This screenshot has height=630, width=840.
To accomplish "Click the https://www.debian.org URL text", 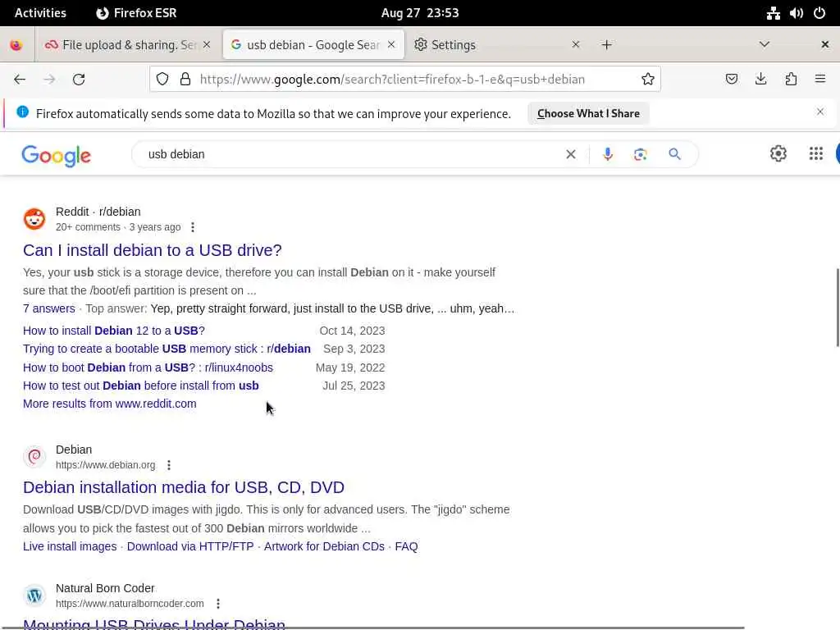I will click(106, 465).
